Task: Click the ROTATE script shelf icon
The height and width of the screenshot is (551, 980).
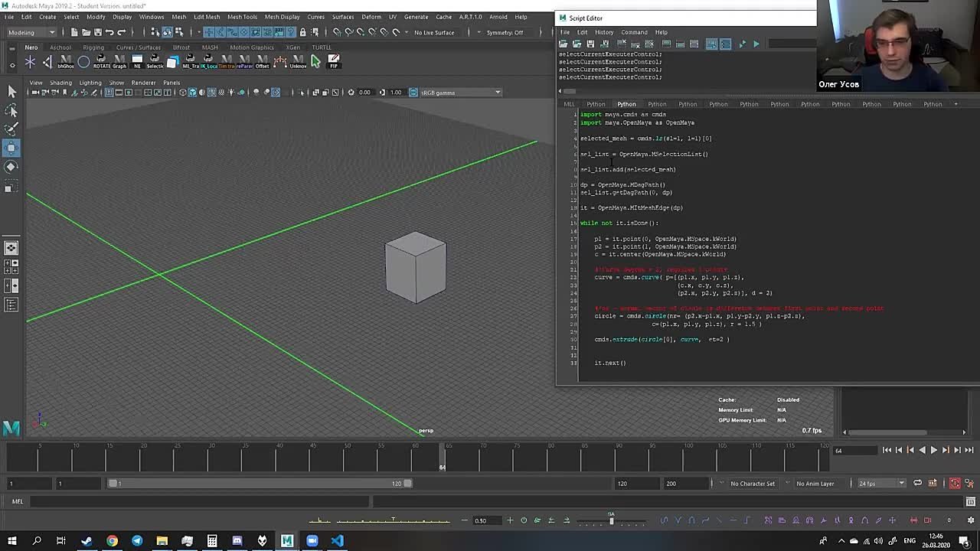Action: tap(101, 61)
